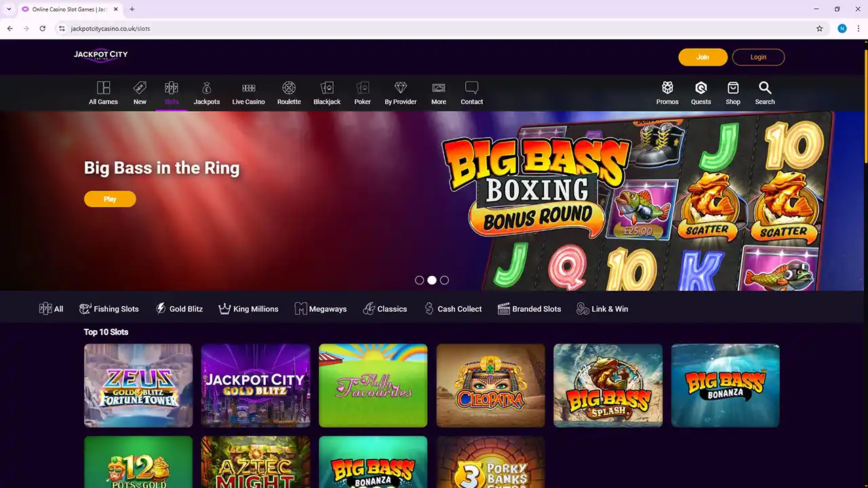The width and height of the screenshot is (868, 488).
Task: Click the Quests hexagon icon
Action: [x=701, y=89]
